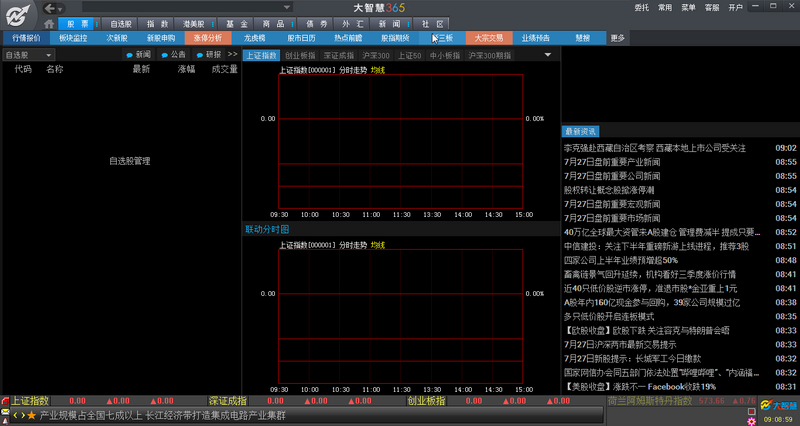Switch to the 债券 main tab
The width and height of the screenshot is (800, 426).
316,24
